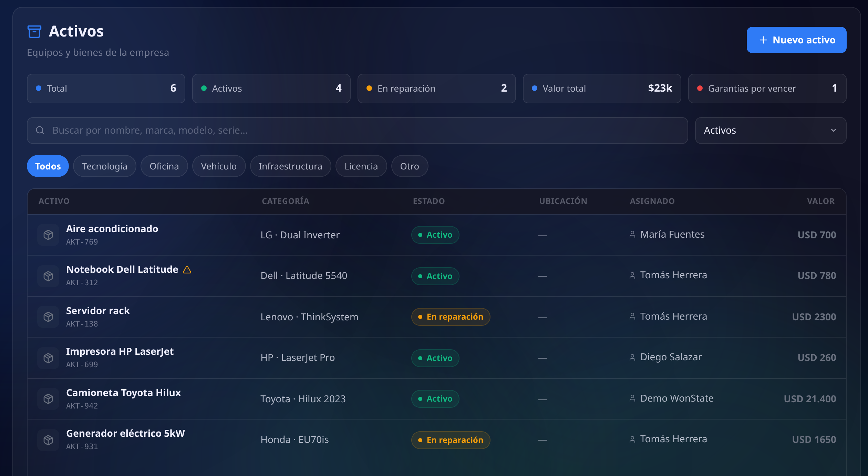
Task: Click the ASIGNADO column header
Action: click(652, 201)
